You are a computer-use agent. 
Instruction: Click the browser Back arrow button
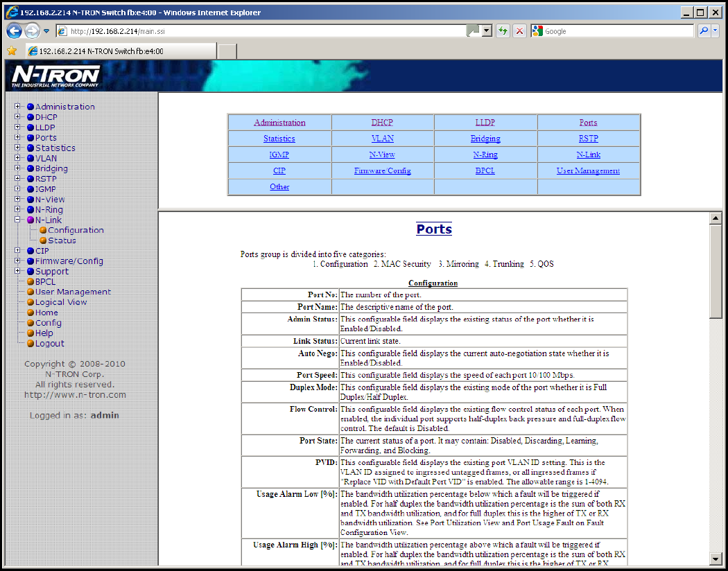click(14, 31)
